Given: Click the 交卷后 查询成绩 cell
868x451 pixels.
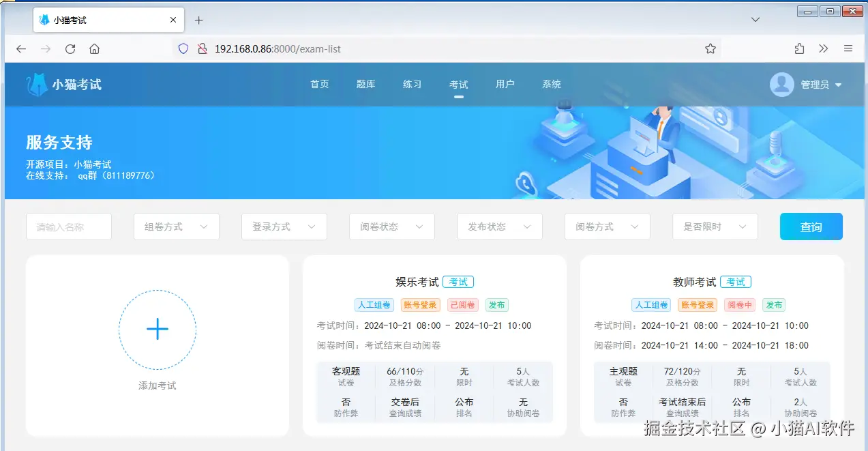Looking at the screenshot, I should pyautogui.click(x=405, y=407).
